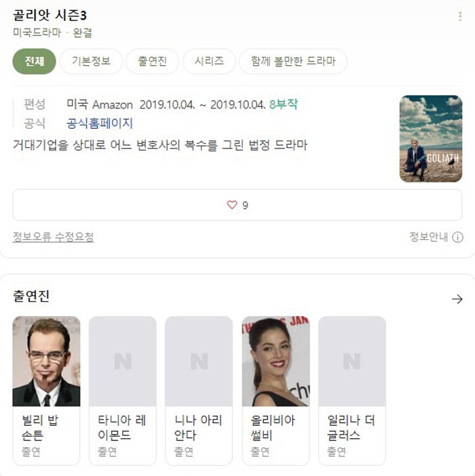Open the 출연진 tab

pyautogui.click(x=153, y=61)
